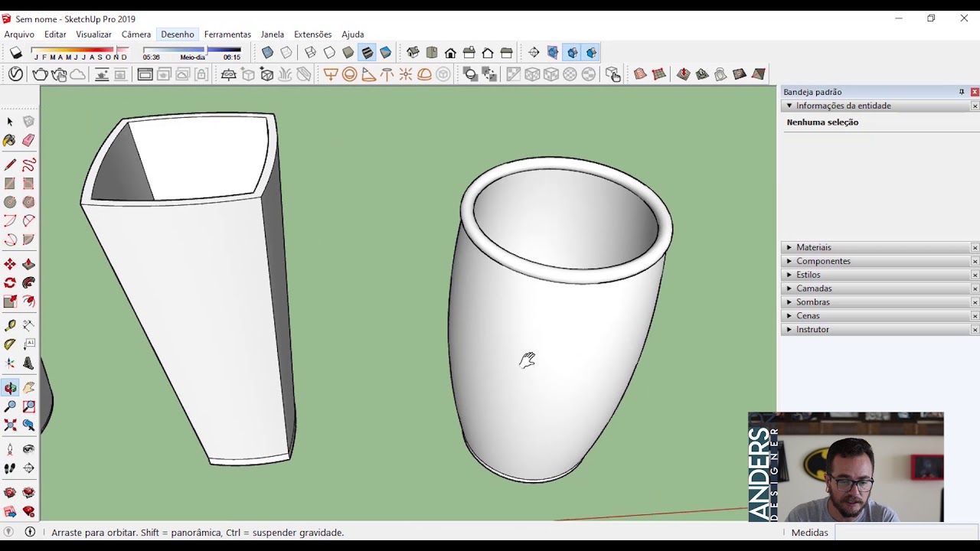The image size is (980, 551).
Task: Pick the Paint Bucket tool
Action: pyautogui.click(x=10, y=141)
